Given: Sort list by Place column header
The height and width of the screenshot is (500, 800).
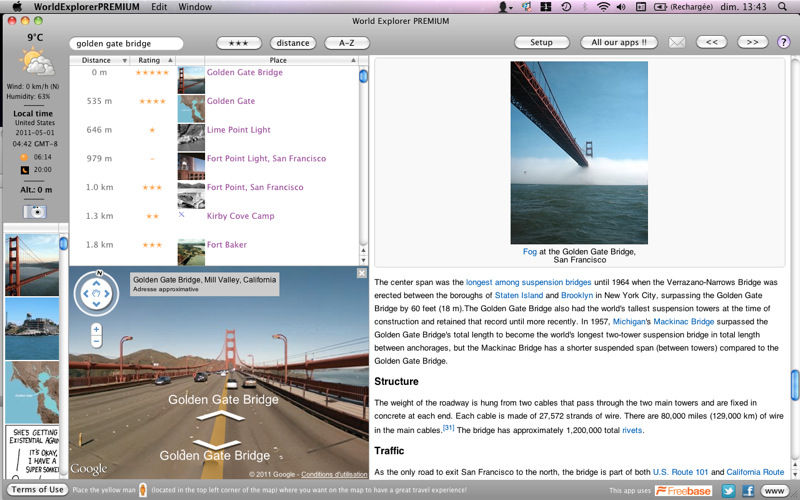Looking at the screenshot, I should 281,60.
